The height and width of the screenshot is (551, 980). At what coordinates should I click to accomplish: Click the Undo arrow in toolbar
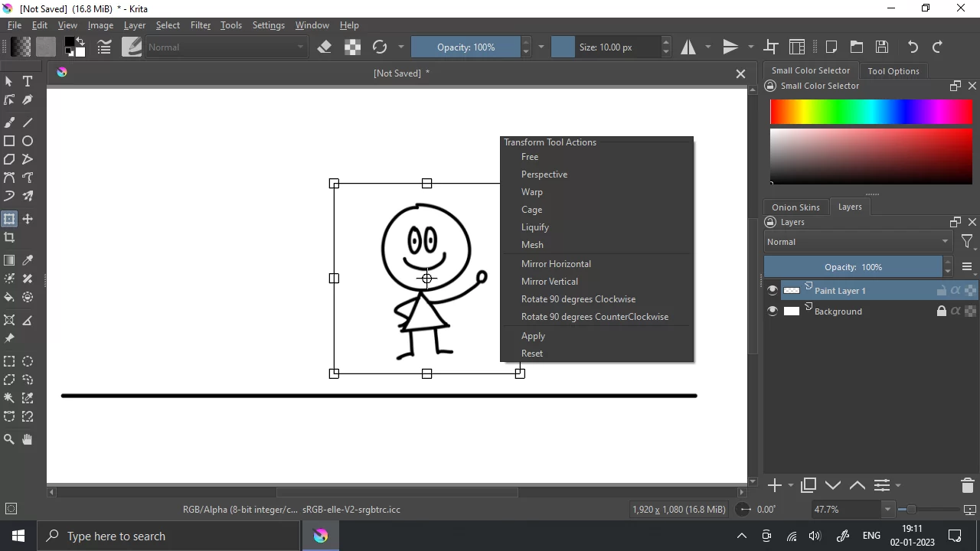click(x=913, y=47)
